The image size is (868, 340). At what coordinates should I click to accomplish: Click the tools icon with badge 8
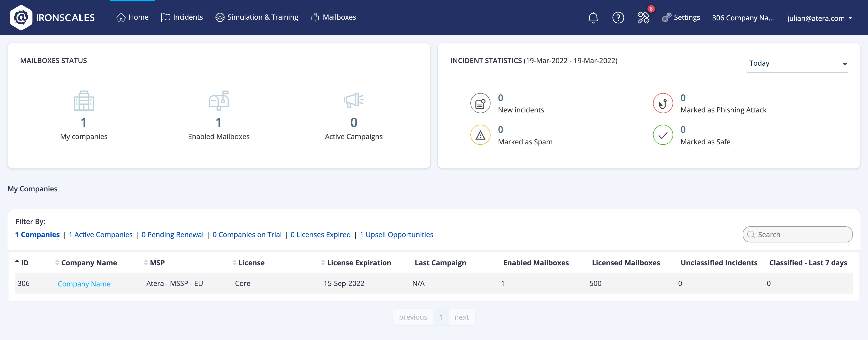643,18
